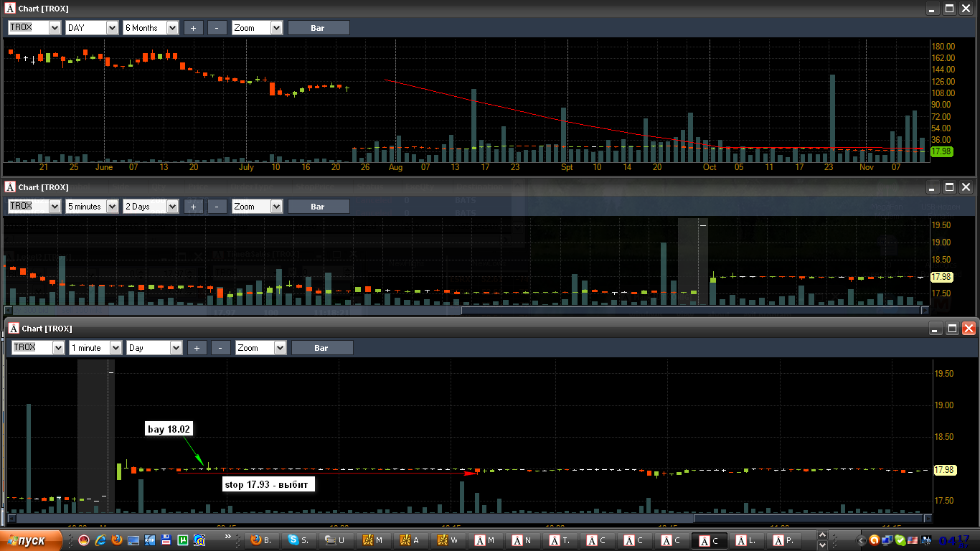Open Zoom dropdown in the 1 minute chart

280,348
